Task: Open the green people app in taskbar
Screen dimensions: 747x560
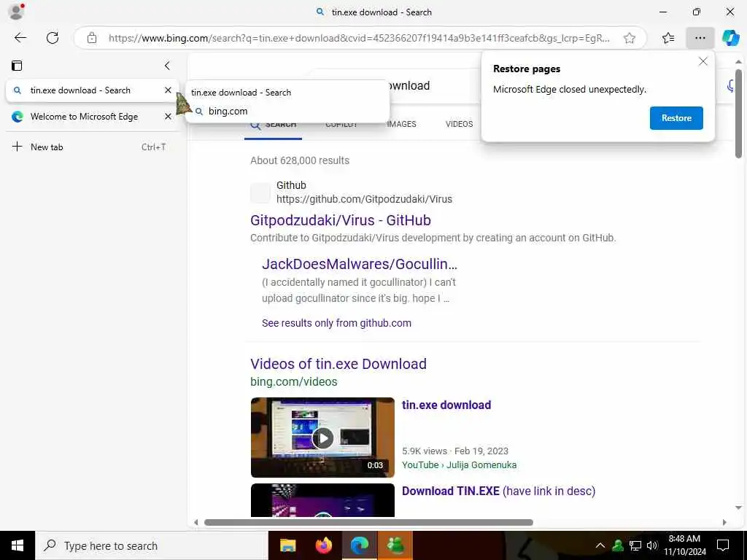Action: click(395, 545)
